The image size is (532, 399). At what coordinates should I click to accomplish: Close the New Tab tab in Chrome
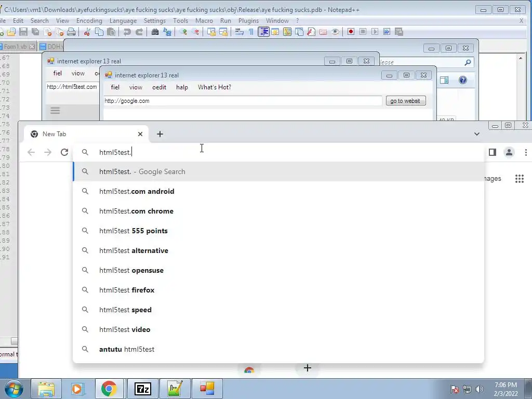point(140,134)
